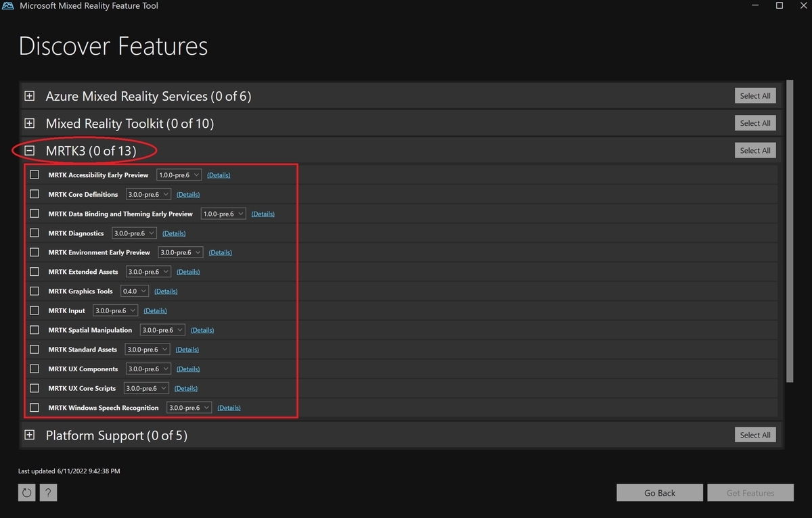Viewport: 812px width, 518px height.
Task: Click the refresh icon button
Action: coord(27,493)
